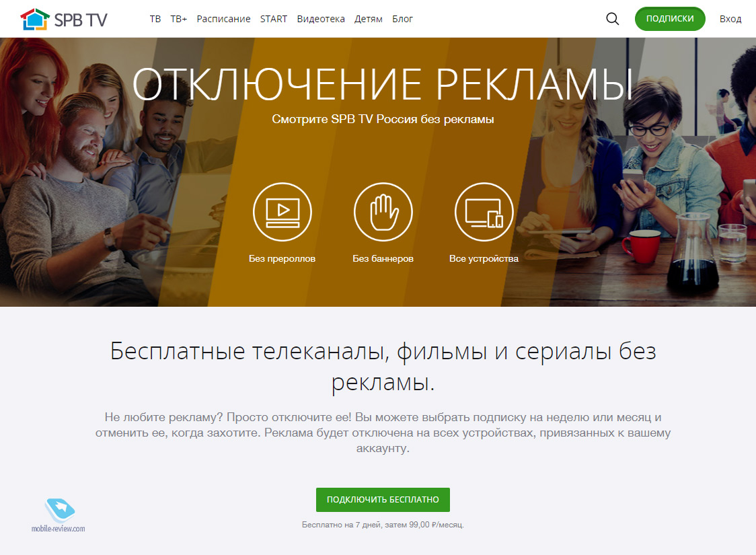Click the Вход login link
The height and width of the screenshot is (555, 756).
730,19
